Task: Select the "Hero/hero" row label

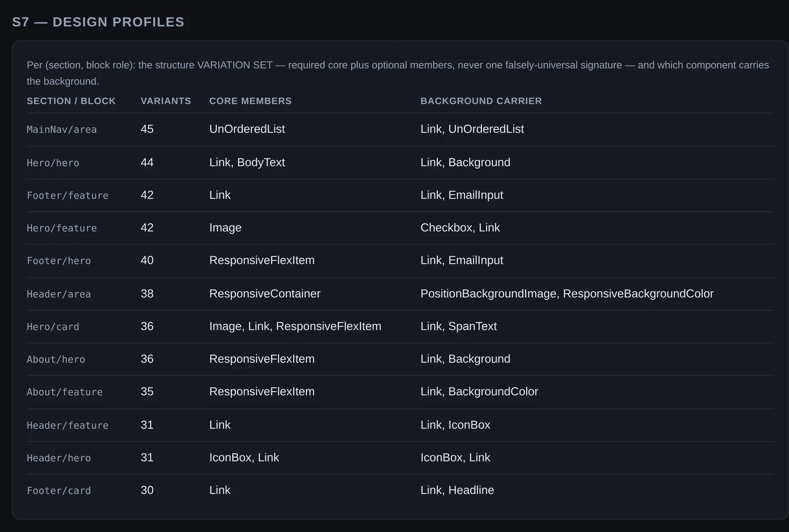Action: [53, 163]
